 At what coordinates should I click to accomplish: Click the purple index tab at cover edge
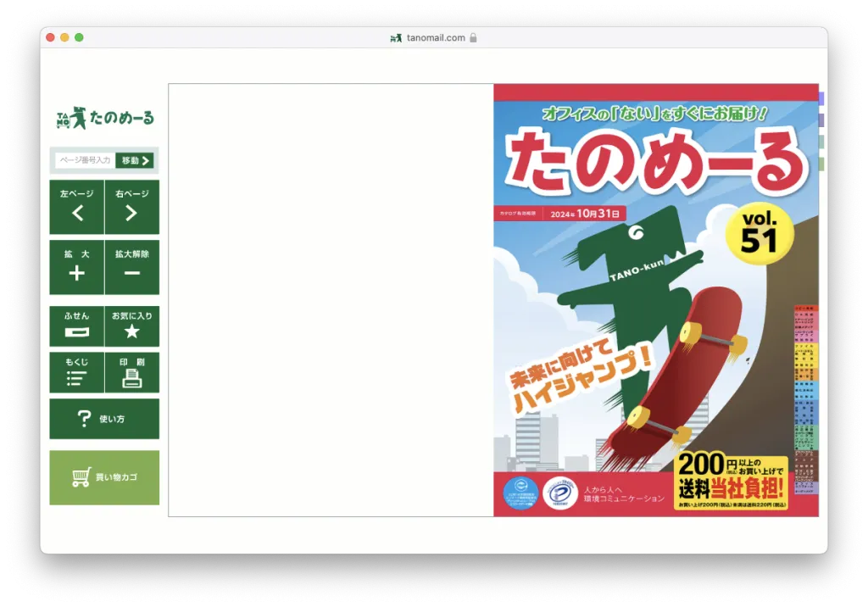click(x=821, y=120)
